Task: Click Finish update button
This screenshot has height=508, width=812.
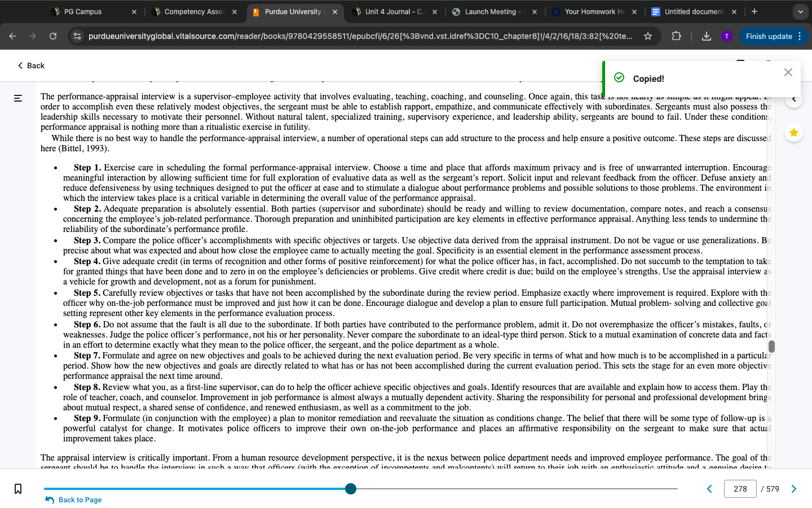Action: (769, 36)
